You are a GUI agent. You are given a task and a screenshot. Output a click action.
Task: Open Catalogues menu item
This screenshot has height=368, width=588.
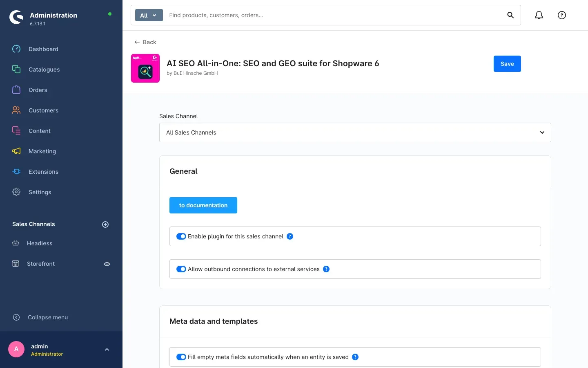[44, 70]
